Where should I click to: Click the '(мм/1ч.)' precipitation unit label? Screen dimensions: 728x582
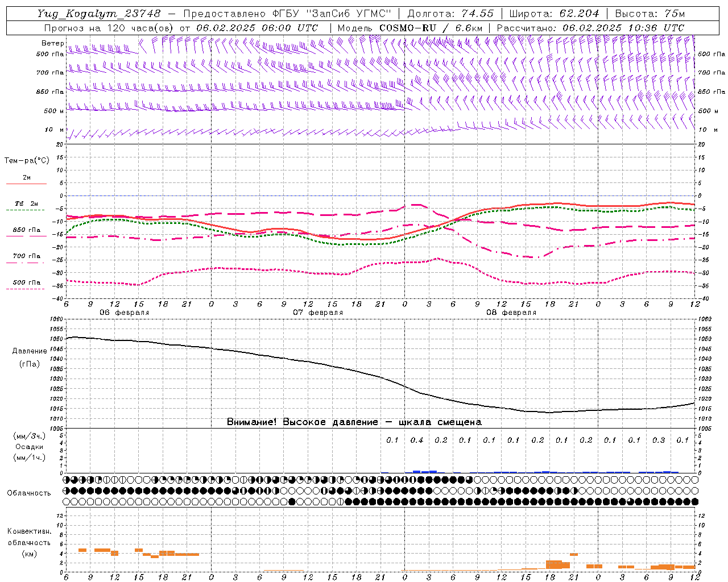click(x=29, y=458)
